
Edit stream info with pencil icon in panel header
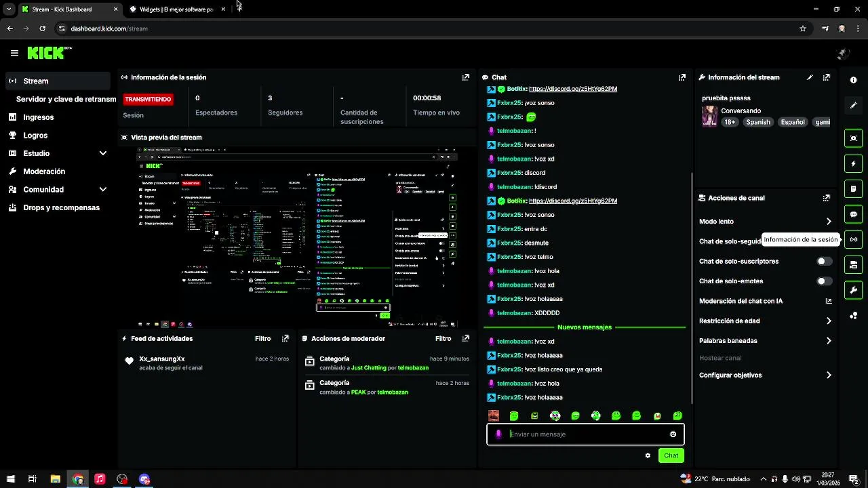click(x=810, y=77)
